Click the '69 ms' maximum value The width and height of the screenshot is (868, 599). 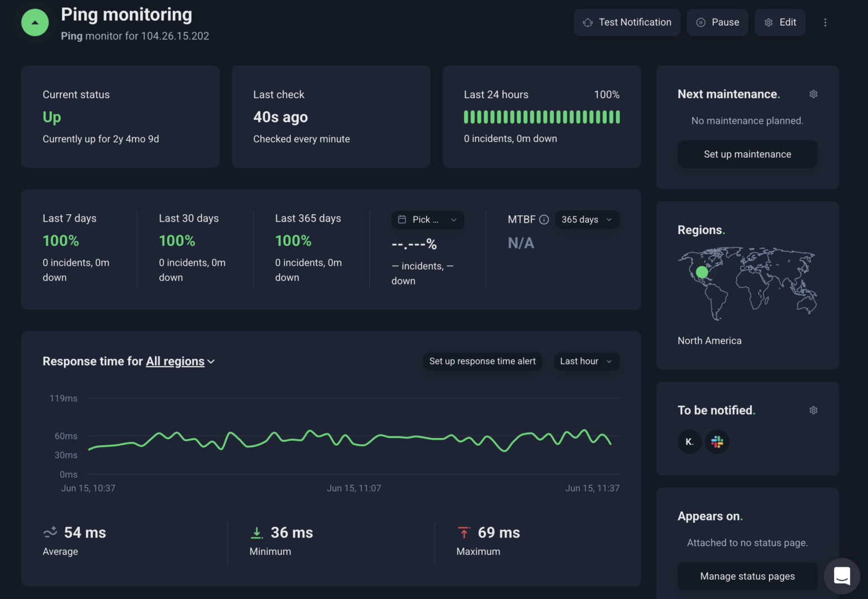499,532
